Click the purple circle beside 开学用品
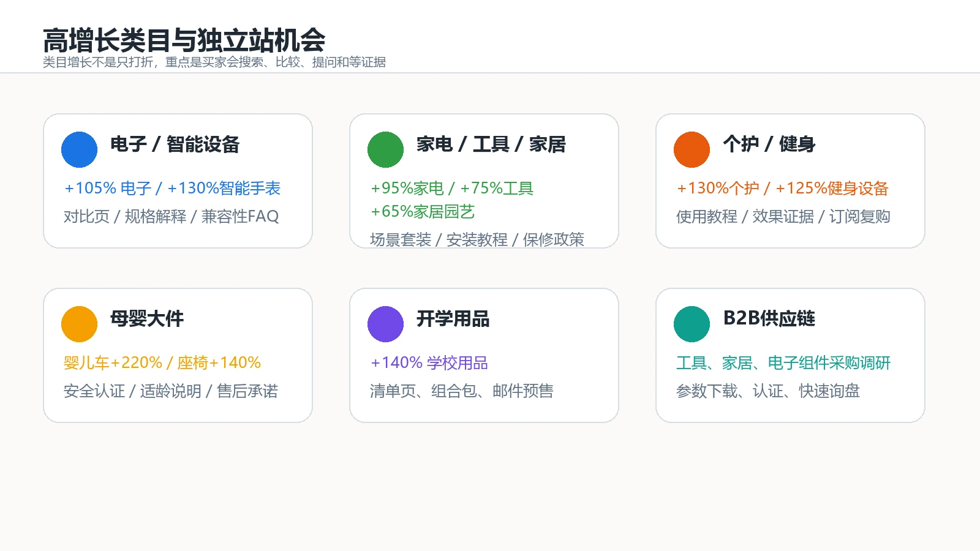Image resolution: width=980 pixels, height=551 pixels. coord(385,324)
